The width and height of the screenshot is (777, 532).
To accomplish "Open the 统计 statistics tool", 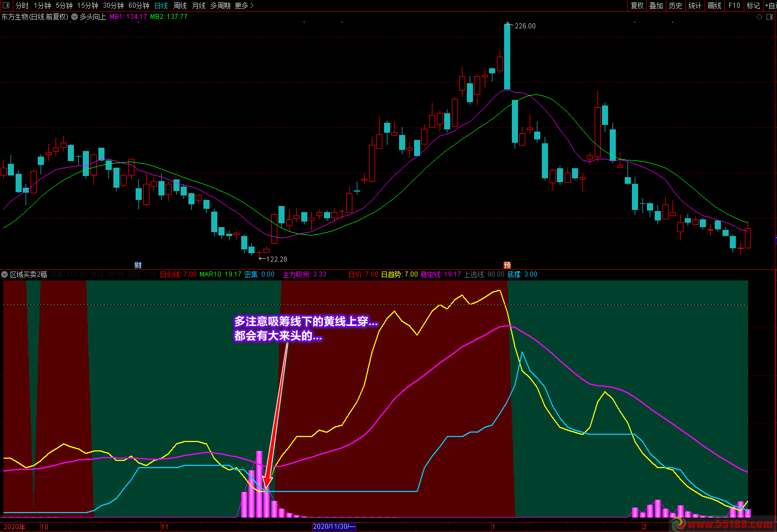I will pyautogui.click(x=695, y=6).
